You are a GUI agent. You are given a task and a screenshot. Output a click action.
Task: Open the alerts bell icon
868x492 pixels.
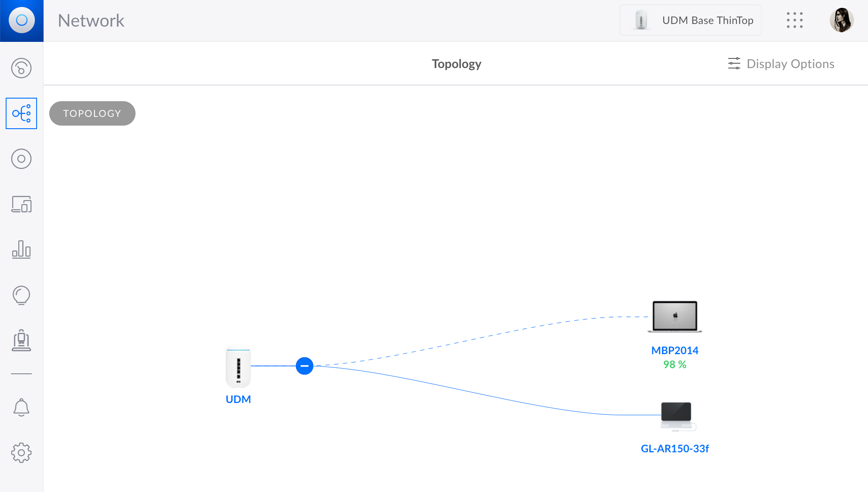(x=21, y=407)
